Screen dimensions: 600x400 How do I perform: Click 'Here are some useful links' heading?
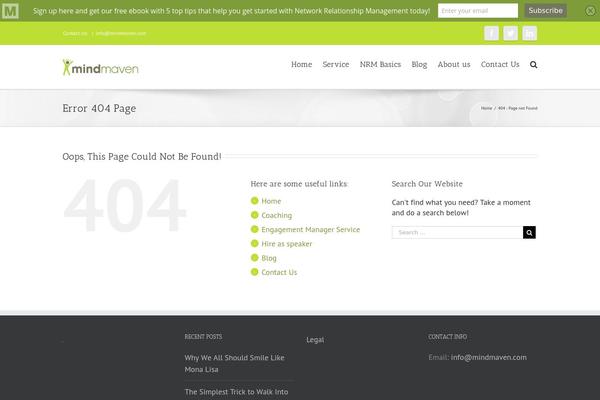point(299,184)
